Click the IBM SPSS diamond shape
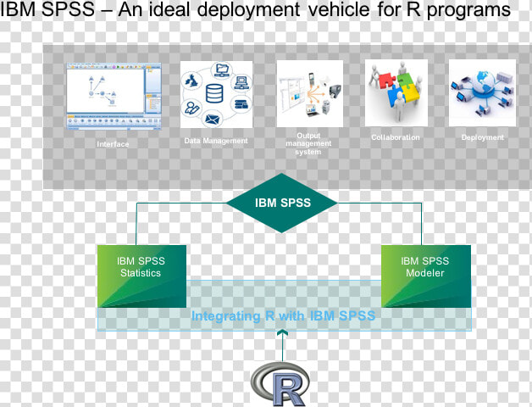 281,203
